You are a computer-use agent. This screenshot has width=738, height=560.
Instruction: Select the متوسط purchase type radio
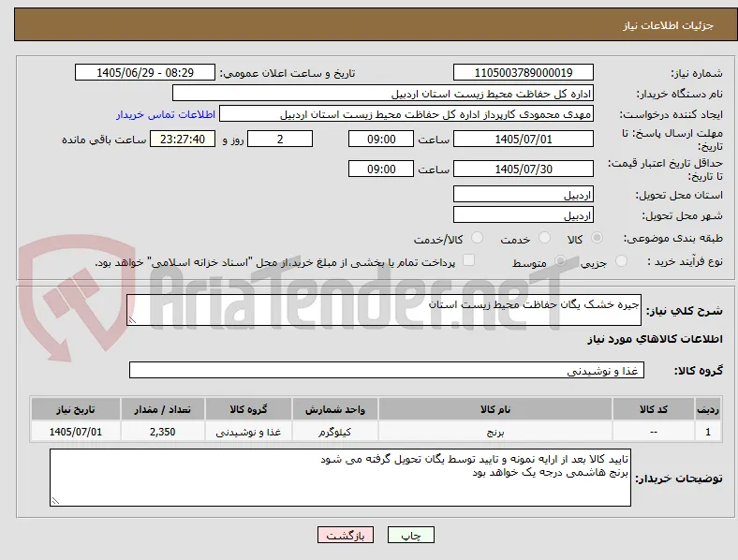pyautogui.click(x=560, y=260)
